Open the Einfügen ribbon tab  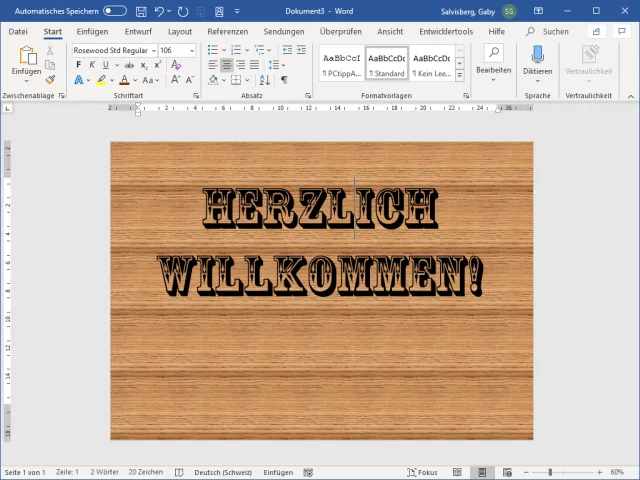[x=92, y=31]
